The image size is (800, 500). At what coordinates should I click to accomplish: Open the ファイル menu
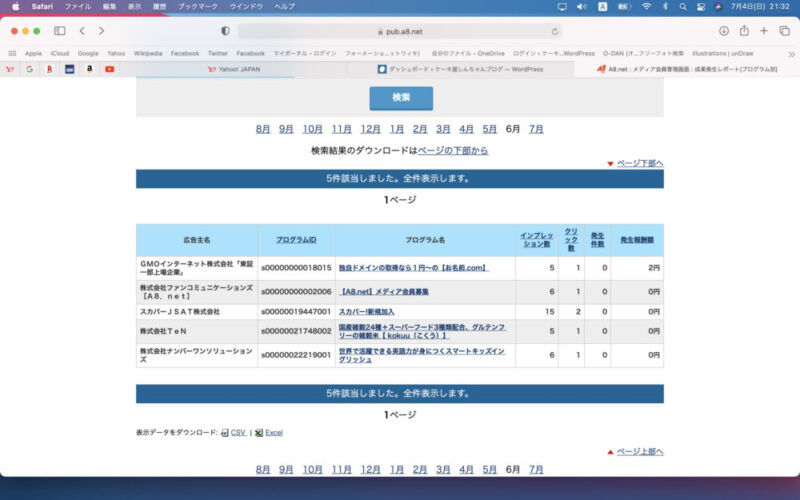(x=78, y=7)
